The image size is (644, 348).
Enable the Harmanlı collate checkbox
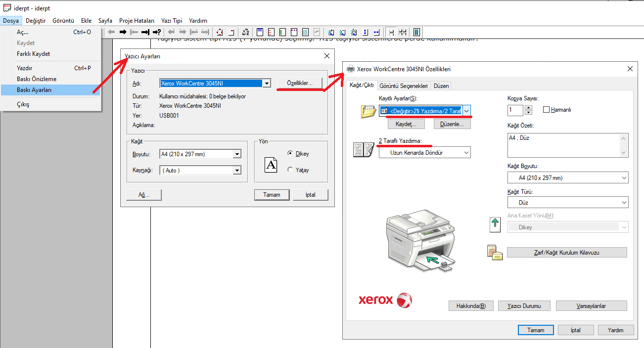[547, 110]
